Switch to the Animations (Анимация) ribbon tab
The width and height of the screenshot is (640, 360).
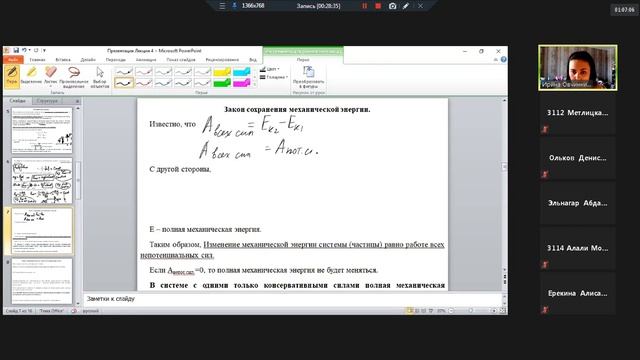(146, 60)
